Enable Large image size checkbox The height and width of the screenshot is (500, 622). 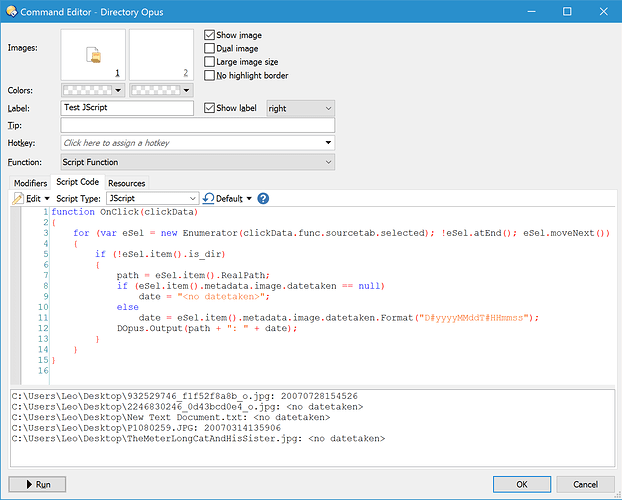pyautogui.click(x=209, y=62)
